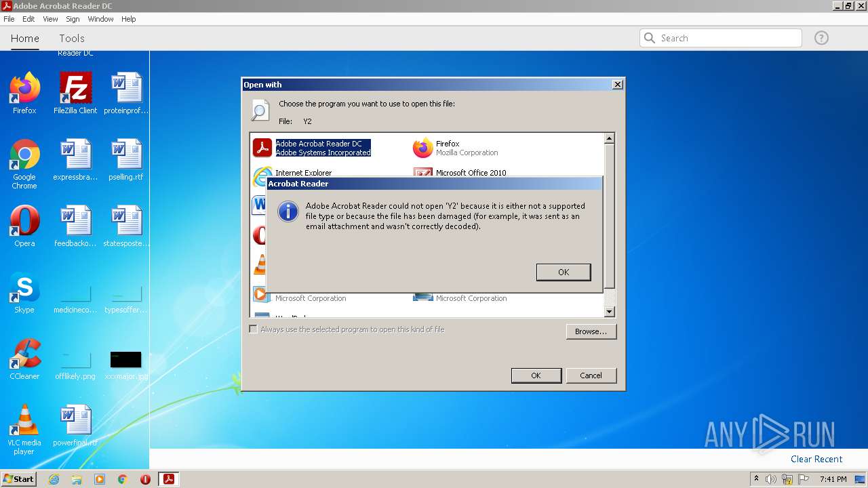Image resolution: width=868 pixels, height=488 pixels.
Task: Open the Firefox desktop shortcut
Action: (24, 93)
